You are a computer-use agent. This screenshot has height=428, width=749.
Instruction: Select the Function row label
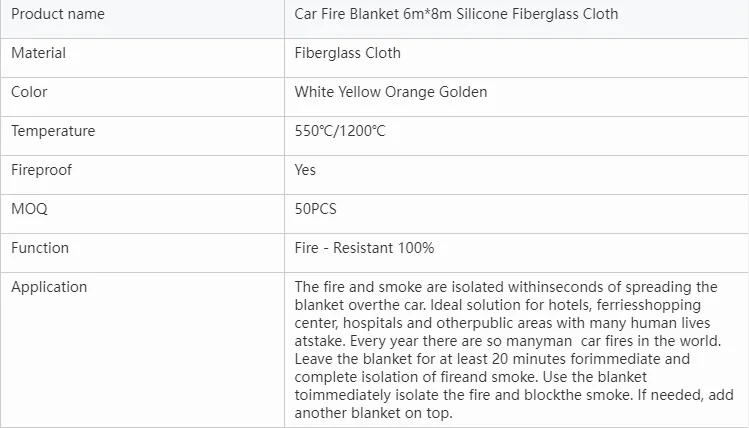pyautogui.click(x=40, y=248)
